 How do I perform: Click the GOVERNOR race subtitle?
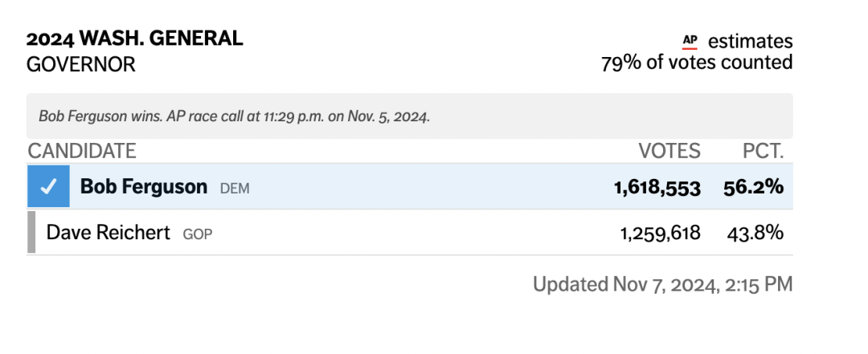coord(81,65)
